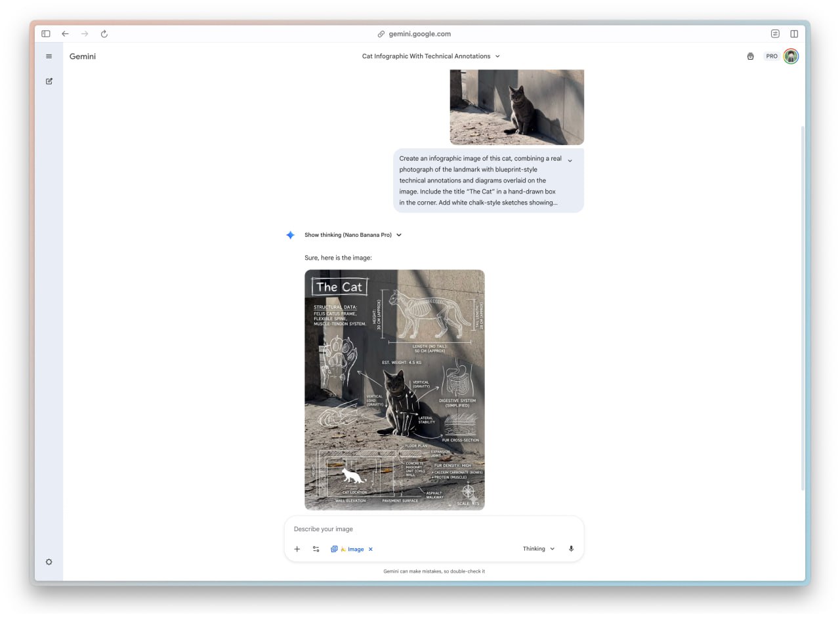Viewport: 840px width, 625px height.
Task: Open the generated The Cat infographic image
Action: pyautogui.click(x=394, y=390)
